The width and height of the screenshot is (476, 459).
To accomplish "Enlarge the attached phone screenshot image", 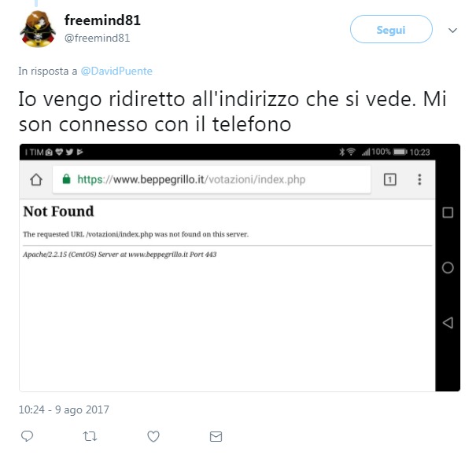I will [240, 268].
